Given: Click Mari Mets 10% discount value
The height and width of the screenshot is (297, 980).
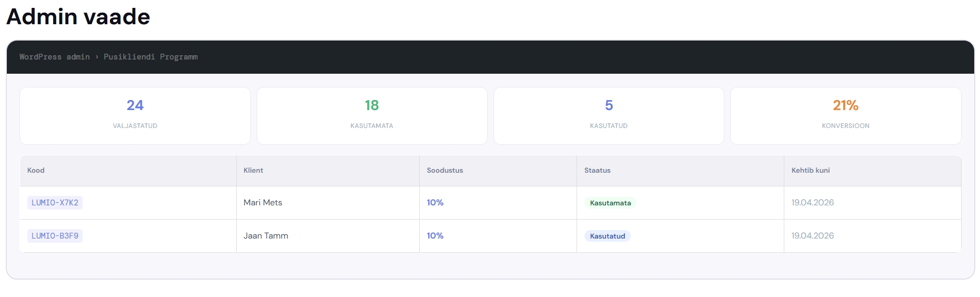Looking at the screenshot, I should [x=435, y=203].
